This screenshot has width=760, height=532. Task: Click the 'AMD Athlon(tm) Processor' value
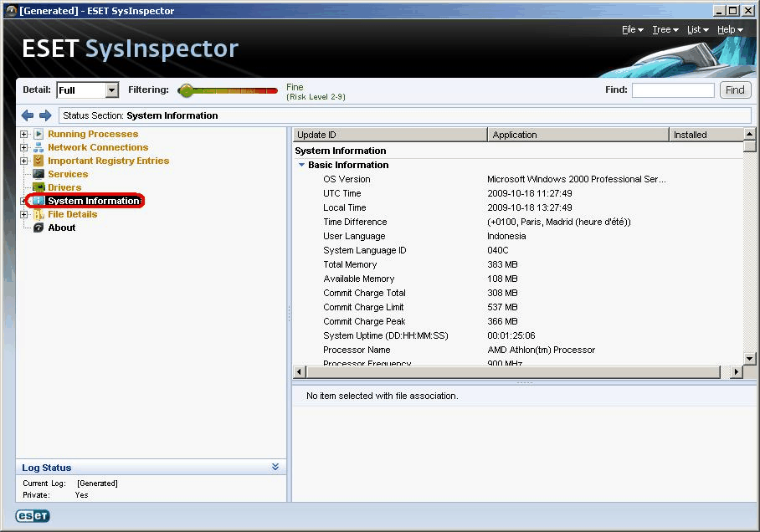pyautogui.click(x=541, y=350)
